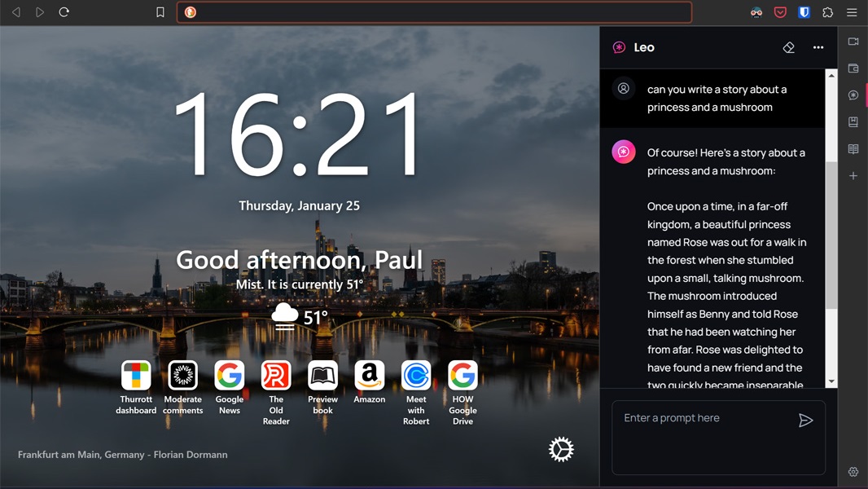Send the prompt to Leo

tap(805, 421)
